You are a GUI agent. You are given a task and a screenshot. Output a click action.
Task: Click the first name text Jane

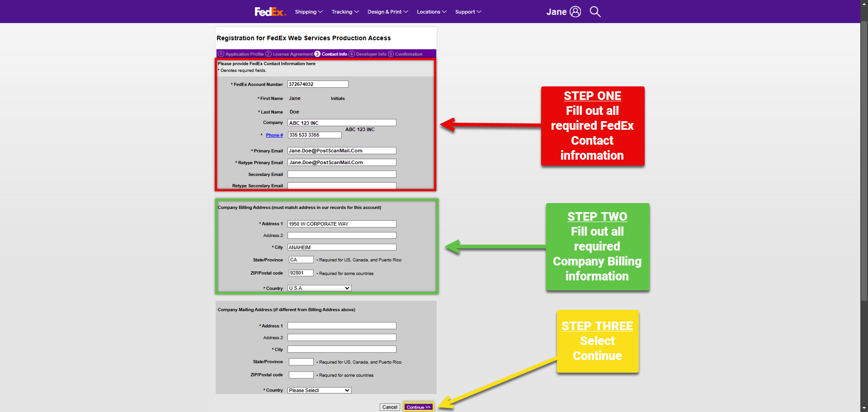click(x=295, y=98)
